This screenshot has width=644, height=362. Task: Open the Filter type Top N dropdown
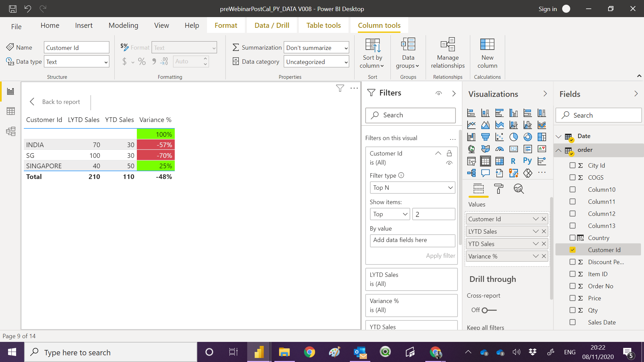coord(412,188)
